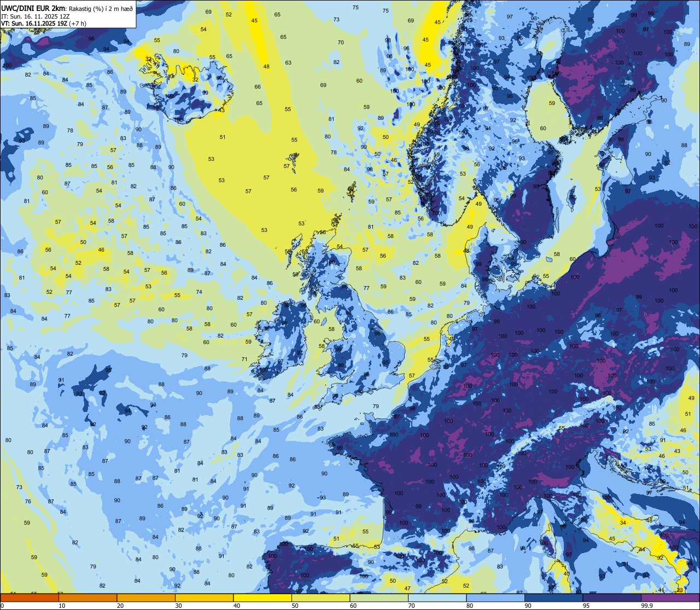Click the humidity value 74 on the Atlantic
Screen dimensions: 700x610
pos(199,292)
